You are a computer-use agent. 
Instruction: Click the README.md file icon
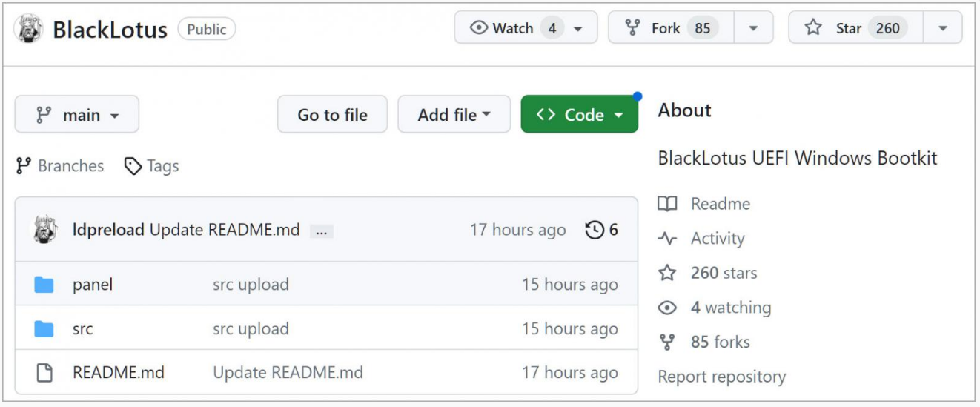point(44,372)
